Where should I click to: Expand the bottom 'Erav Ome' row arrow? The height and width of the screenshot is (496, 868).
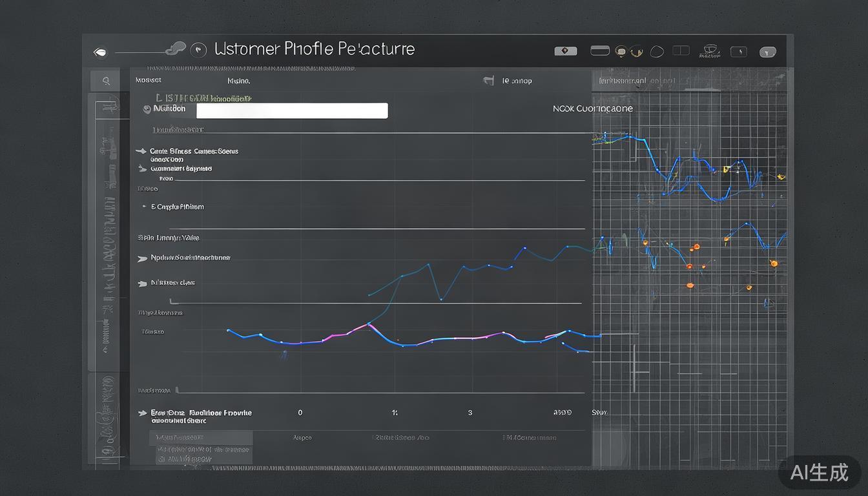(x=142, y=413)
